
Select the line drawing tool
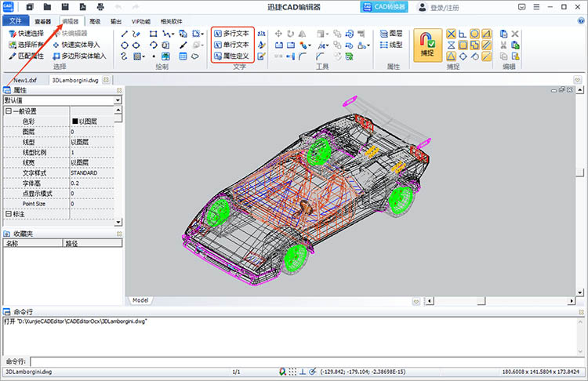(x=125, y=34)
